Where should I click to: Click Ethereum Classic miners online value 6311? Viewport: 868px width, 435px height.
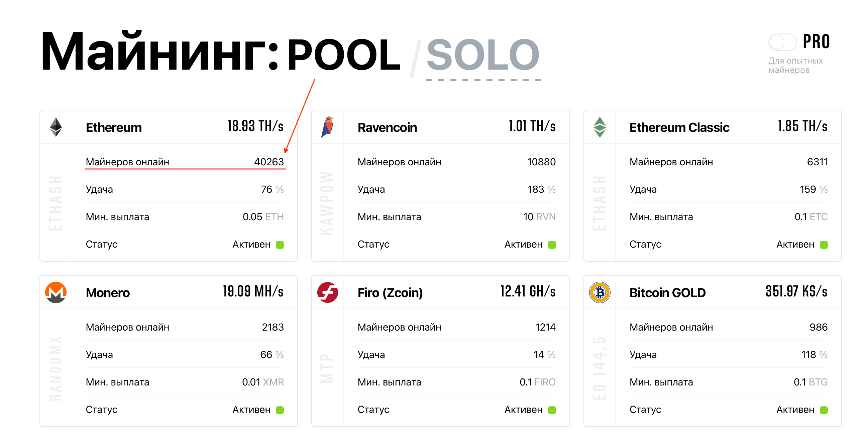818,162
